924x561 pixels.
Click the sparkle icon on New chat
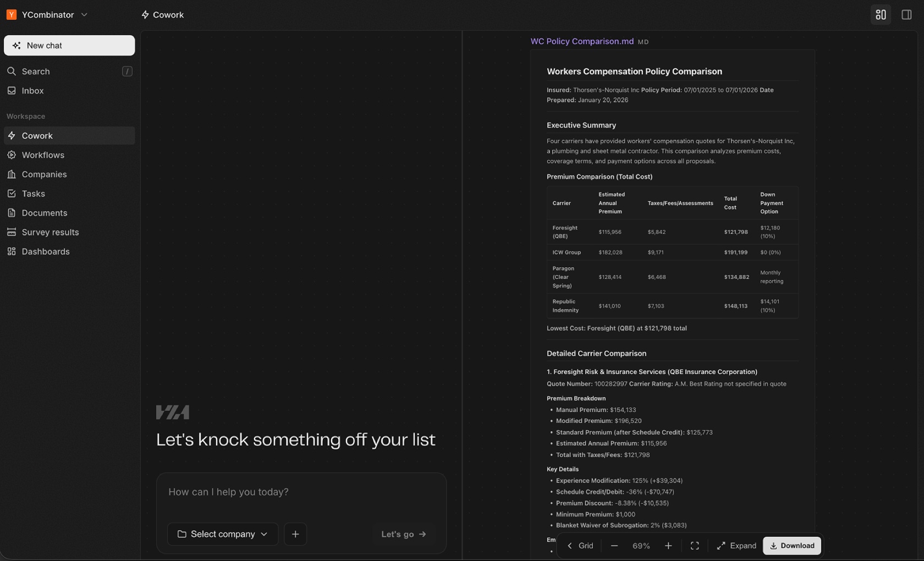(16, 46)
